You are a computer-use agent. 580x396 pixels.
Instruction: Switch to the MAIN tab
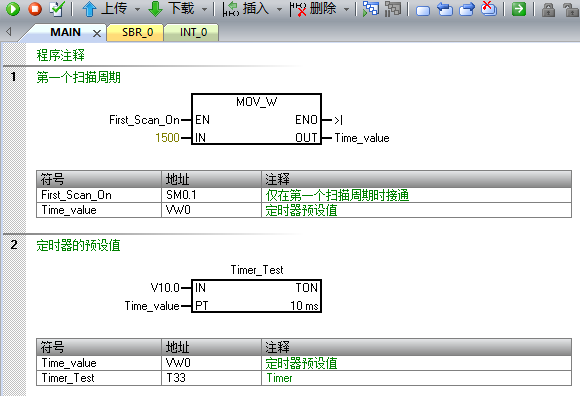click(x=65, y=33)
